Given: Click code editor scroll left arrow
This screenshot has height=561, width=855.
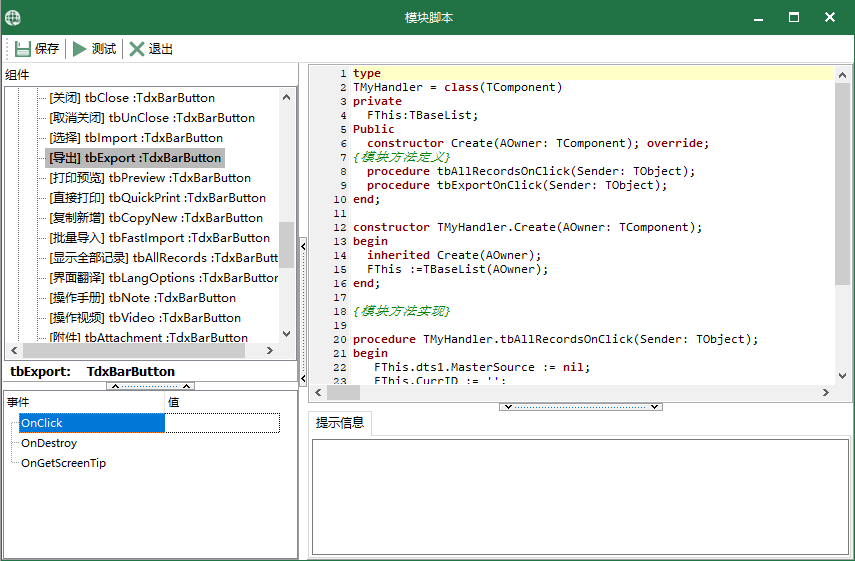Looking at the screenshot, I should (x=318, y=393).
